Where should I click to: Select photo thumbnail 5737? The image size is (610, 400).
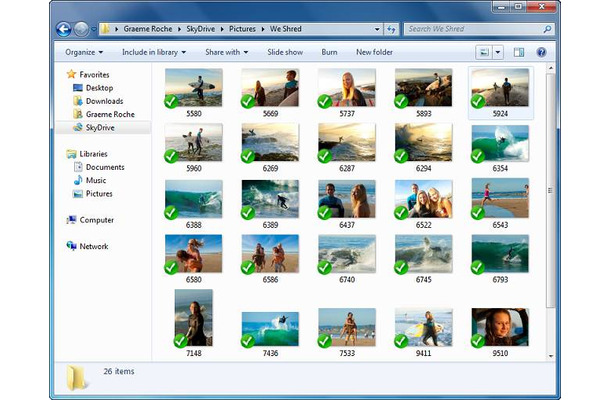[x=347, y=88]
